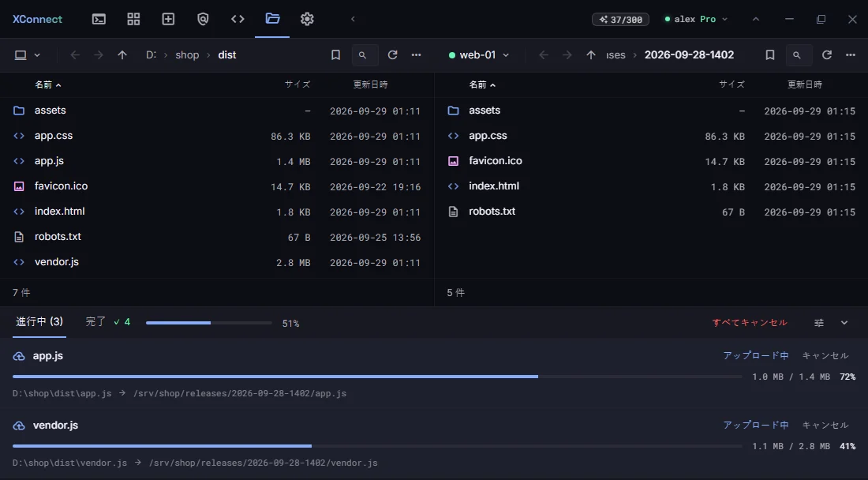This screenshot has height=480, width=868.
Task: Sort remote pane by 更新日時 column
Action: (x=805, y=84)
